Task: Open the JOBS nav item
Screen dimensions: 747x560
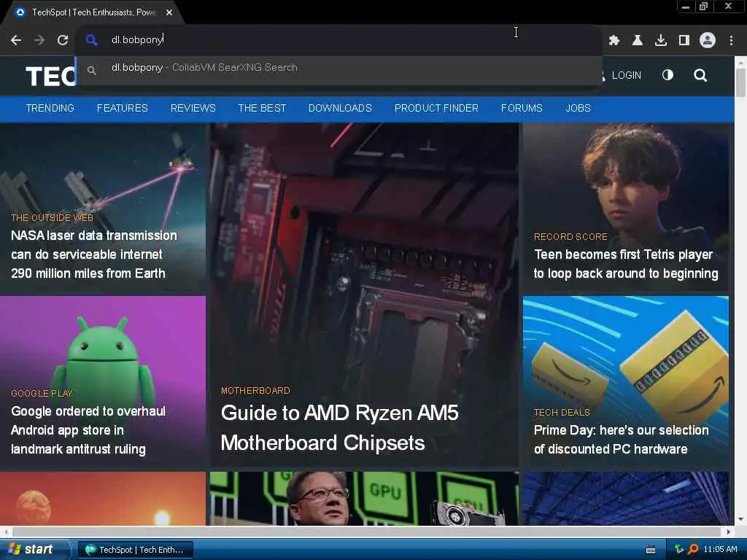Action: tap(578, 108)
